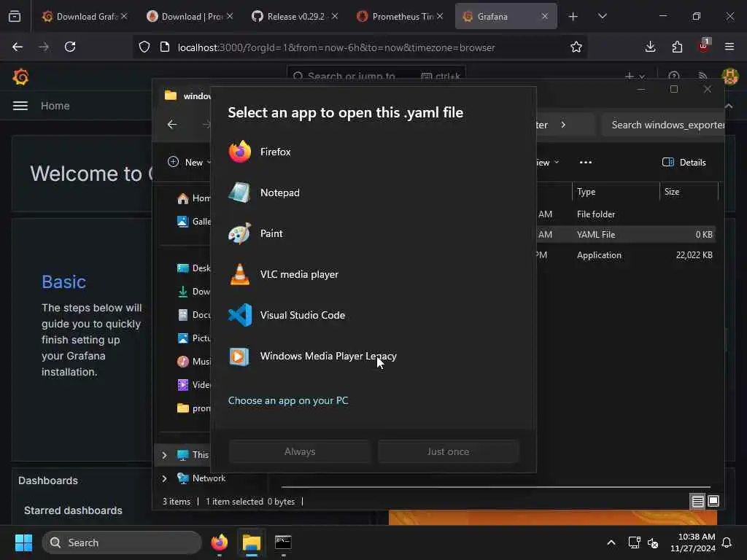
Task: Click the taskbar Search box
Action: click(x=122, y=542)
